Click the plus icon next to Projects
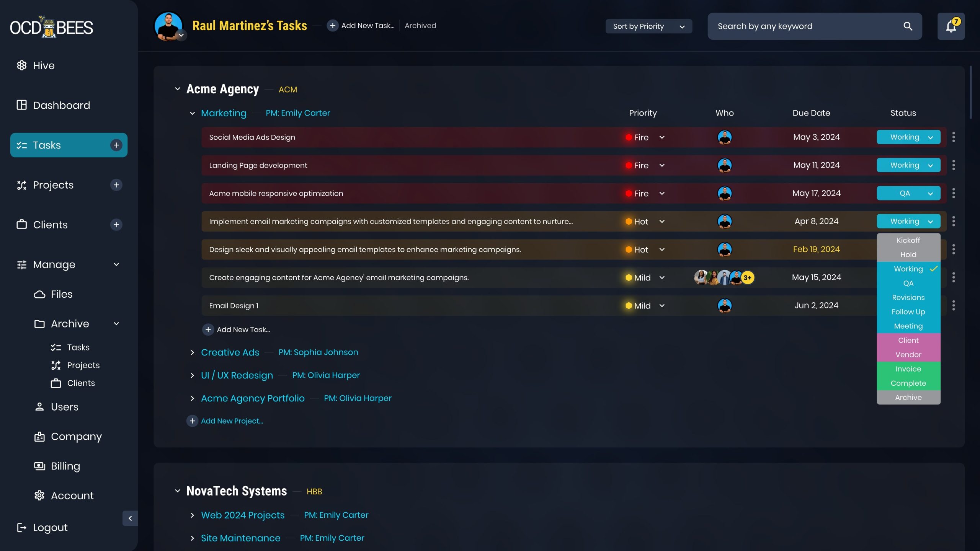Image resolution: width=980 pixels, height=551 pixels. coord(116,185)
